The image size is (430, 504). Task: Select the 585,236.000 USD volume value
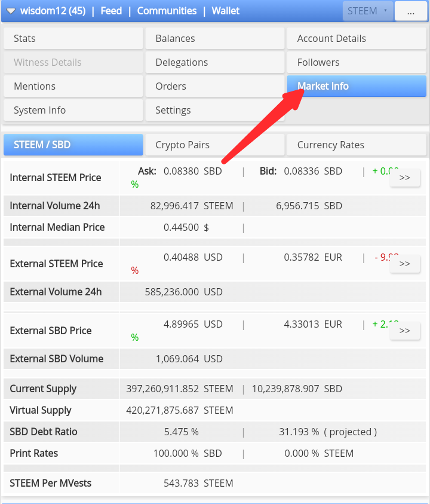coord(184,292)
